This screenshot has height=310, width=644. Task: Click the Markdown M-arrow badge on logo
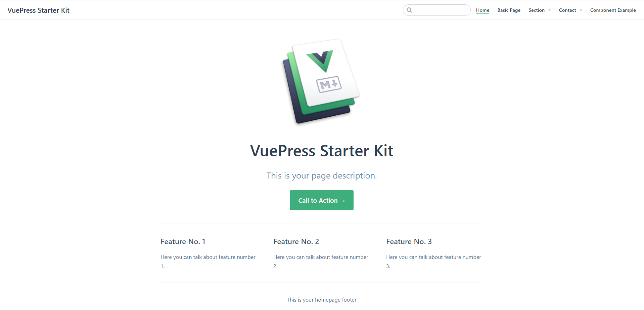[329, 84]
